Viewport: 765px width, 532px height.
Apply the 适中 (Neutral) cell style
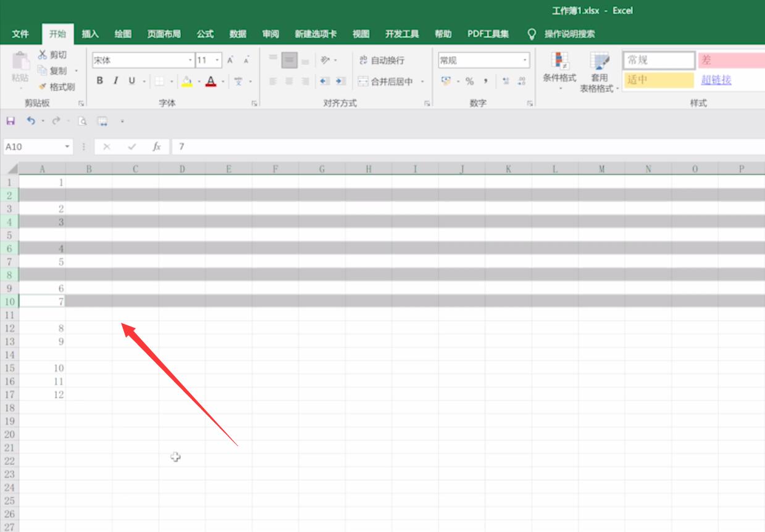[659, 80]
